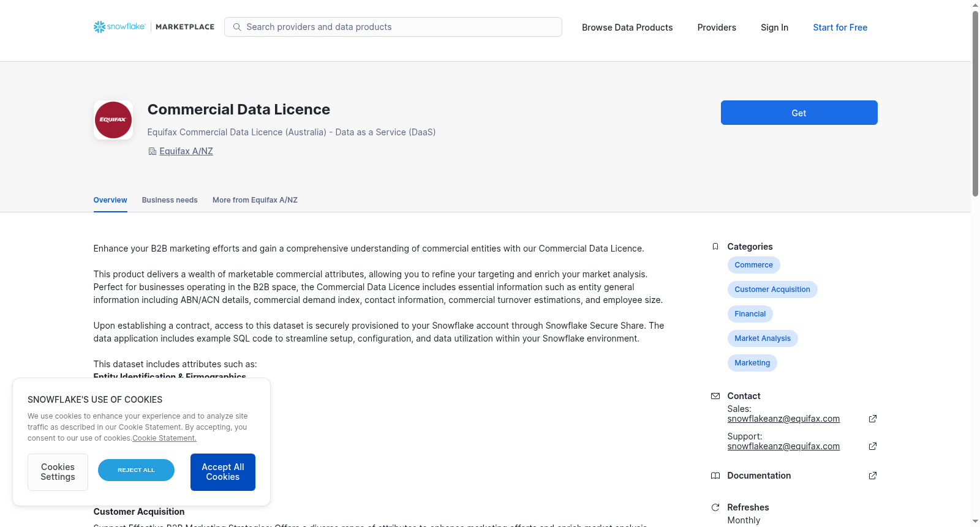Open Browse Data Products menu

[627, 28]
